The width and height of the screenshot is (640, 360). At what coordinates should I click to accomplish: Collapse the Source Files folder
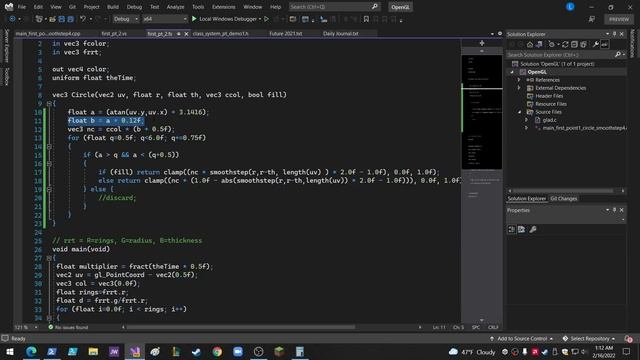coord(519,112)
